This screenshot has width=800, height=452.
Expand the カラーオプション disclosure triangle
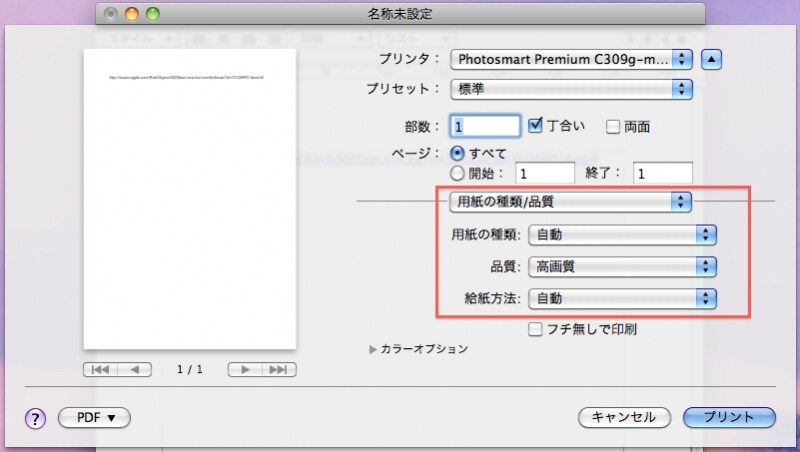click(x=374, y=349)
